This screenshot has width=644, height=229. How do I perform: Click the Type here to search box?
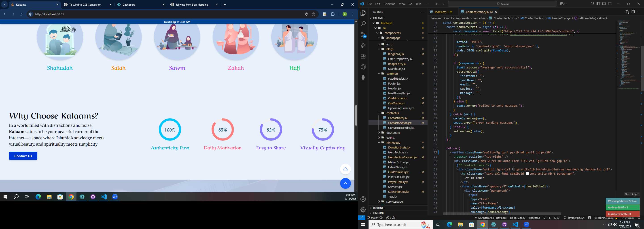point(400,225)
